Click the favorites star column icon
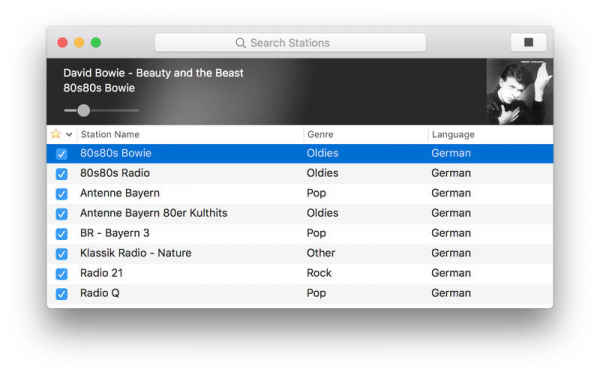600x375 pixels. [x=56, y=134]
